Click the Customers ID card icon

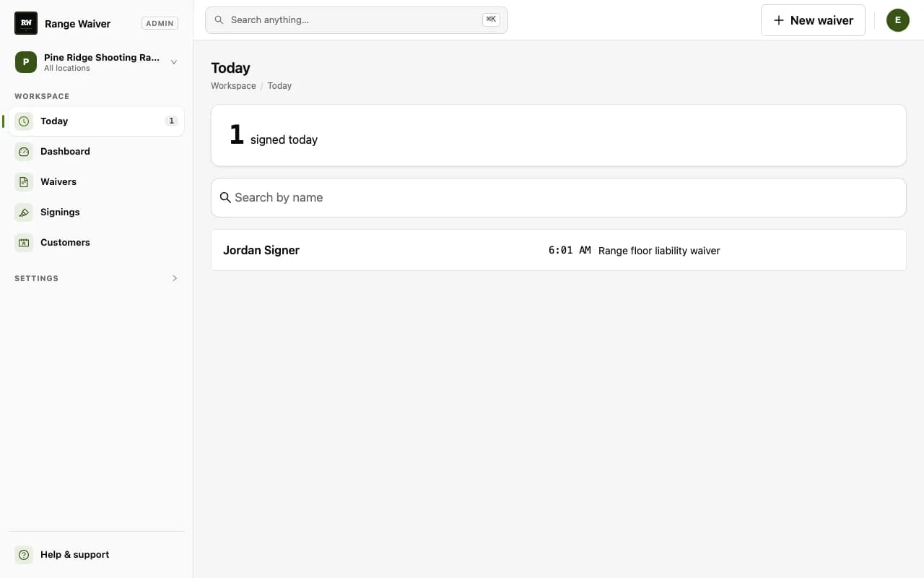(x=24, y=243)
